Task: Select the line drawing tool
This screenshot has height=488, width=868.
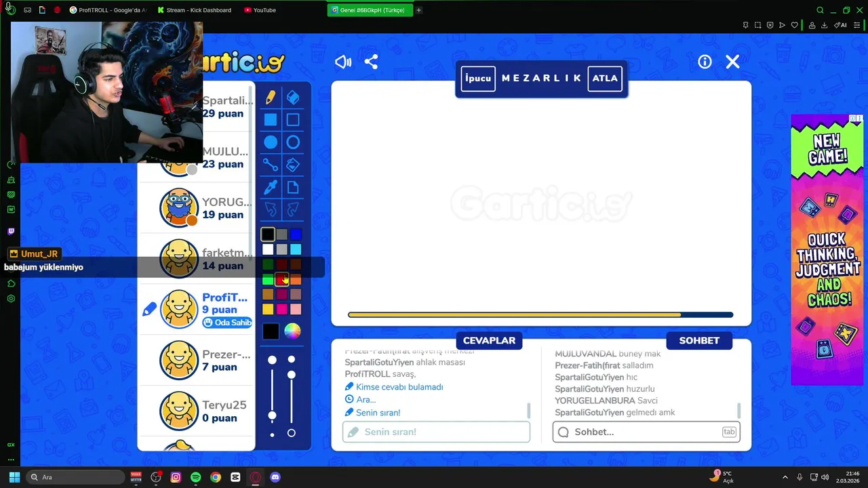Action: coord(271,165)
